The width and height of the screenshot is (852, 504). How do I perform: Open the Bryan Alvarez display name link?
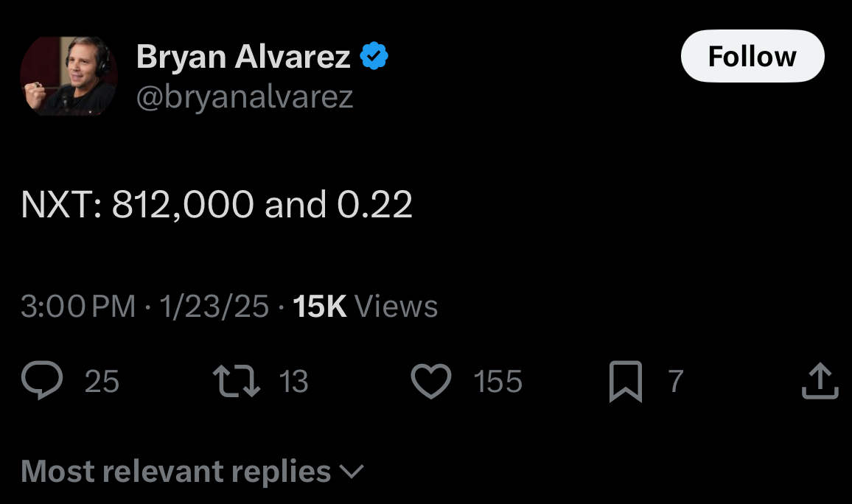tap(243, 57)
